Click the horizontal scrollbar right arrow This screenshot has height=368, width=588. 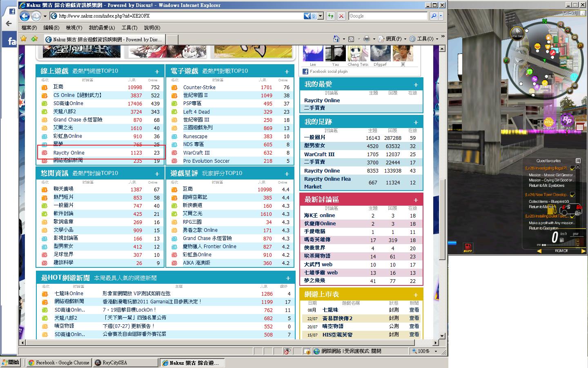pyautogui.click(x=436, y=343)
